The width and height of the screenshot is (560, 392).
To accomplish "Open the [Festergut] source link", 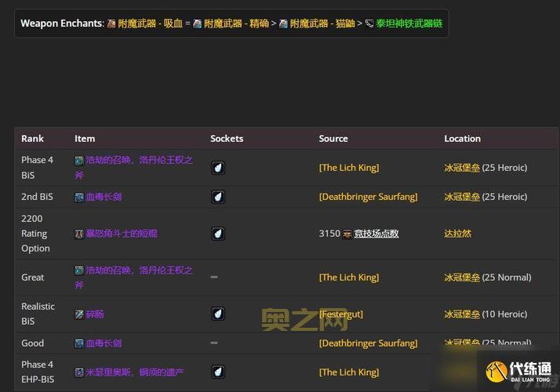I will [340, 314].
